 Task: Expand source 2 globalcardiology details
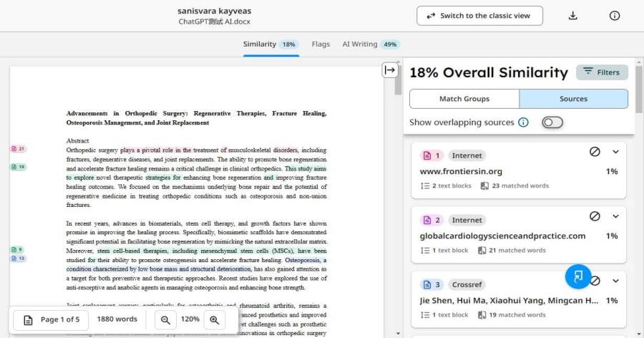[x=615, y=216]
